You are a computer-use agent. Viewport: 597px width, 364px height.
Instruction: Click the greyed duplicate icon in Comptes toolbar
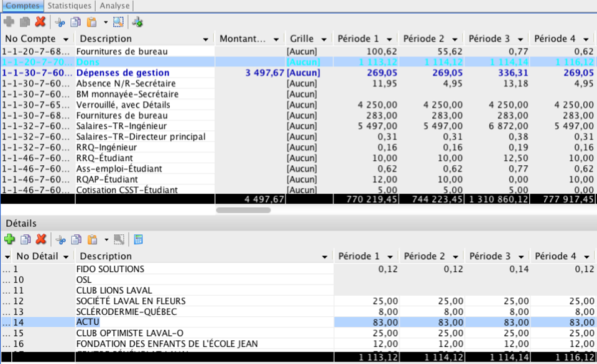[25, 22]
